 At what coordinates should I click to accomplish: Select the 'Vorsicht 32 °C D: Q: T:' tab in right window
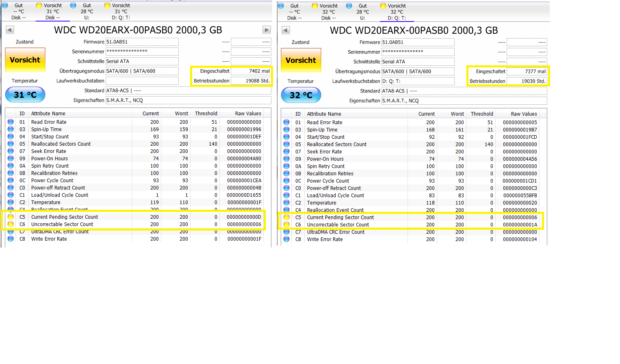click(x=397, y=12)
